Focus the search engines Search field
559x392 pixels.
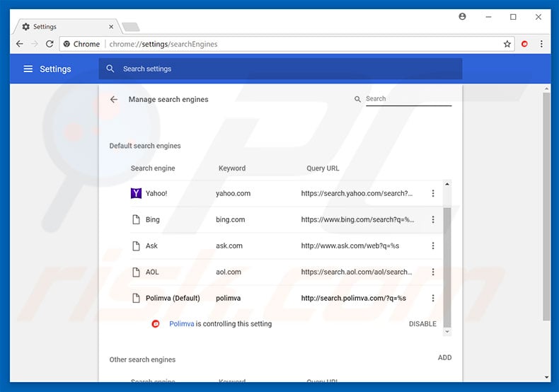click(408, 99)
